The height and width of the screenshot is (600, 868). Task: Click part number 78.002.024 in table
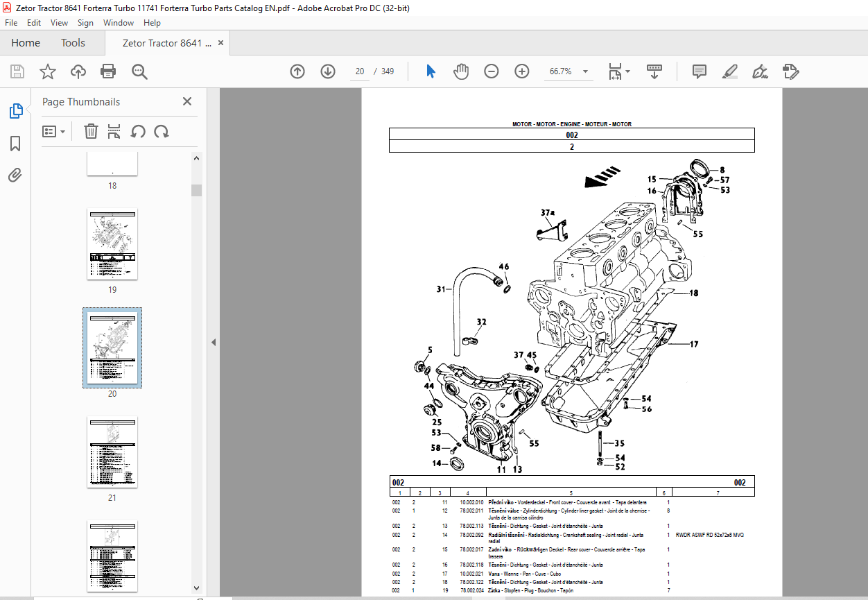(x=471, y=590)
